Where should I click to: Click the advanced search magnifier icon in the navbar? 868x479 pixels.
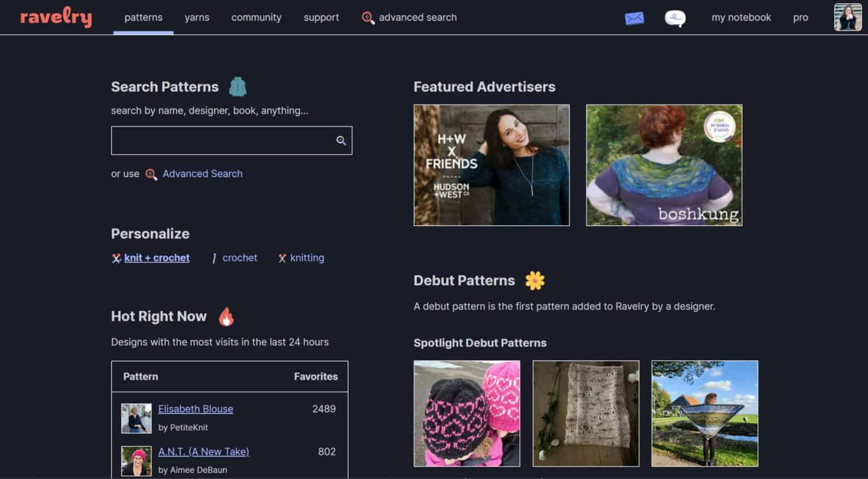[369, 18]
